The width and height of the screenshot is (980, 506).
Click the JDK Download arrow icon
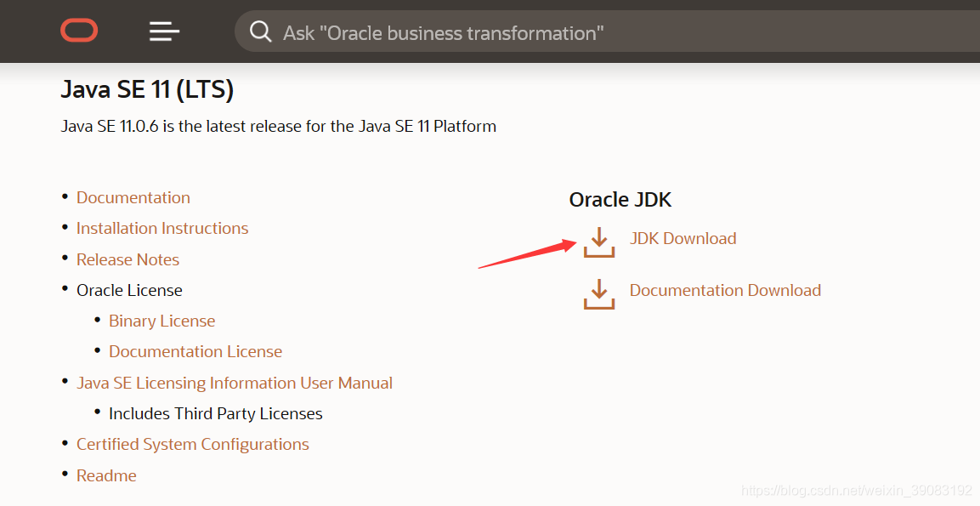(x=598, y=242)
